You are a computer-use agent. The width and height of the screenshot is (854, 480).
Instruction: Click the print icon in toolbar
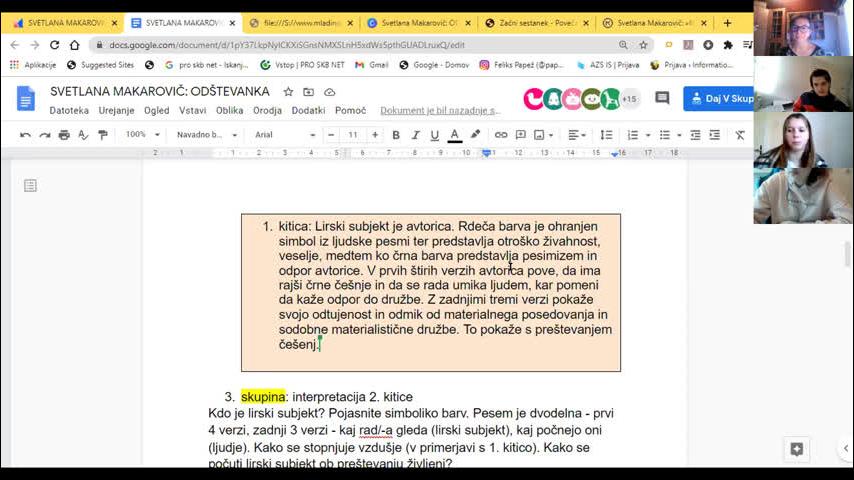point(64,135)
